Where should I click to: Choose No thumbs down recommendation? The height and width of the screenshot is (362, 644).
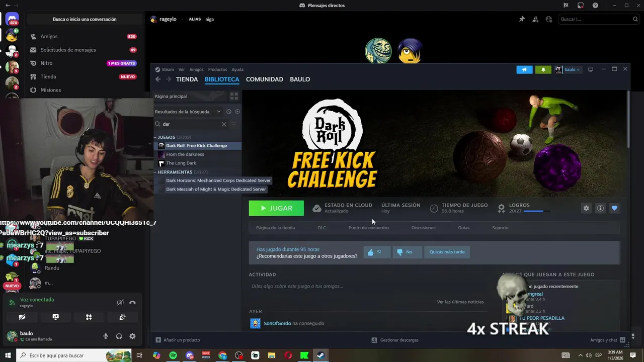pos(407,252)
